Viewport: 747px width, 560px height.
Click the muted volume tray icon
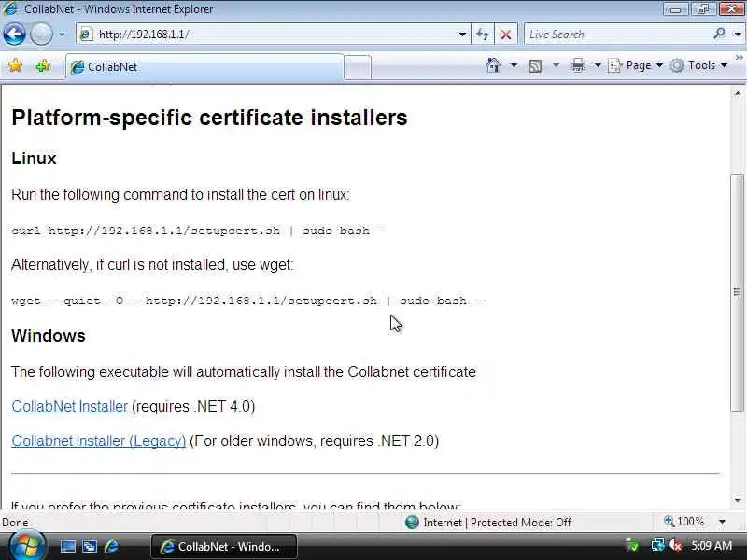[675, 545]
